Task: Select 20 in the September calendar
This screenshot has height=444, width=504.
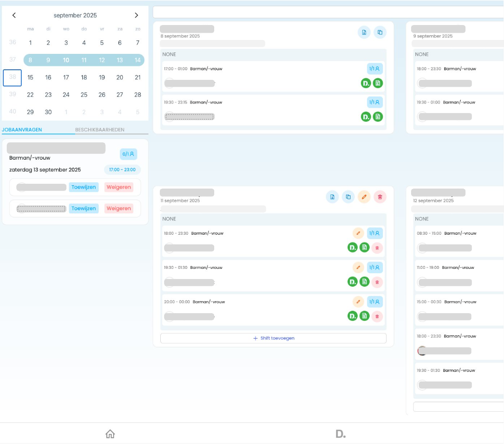Action: 119,77
